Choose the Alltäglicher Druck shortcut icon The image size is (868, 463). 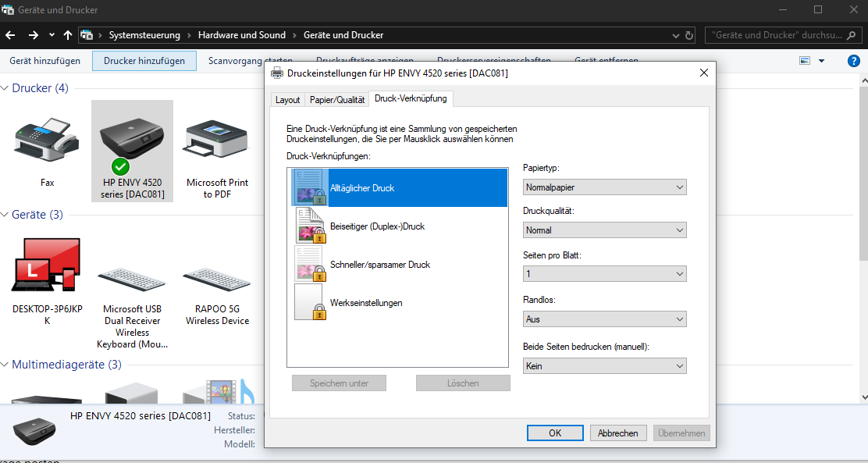[x=309, y=187]
